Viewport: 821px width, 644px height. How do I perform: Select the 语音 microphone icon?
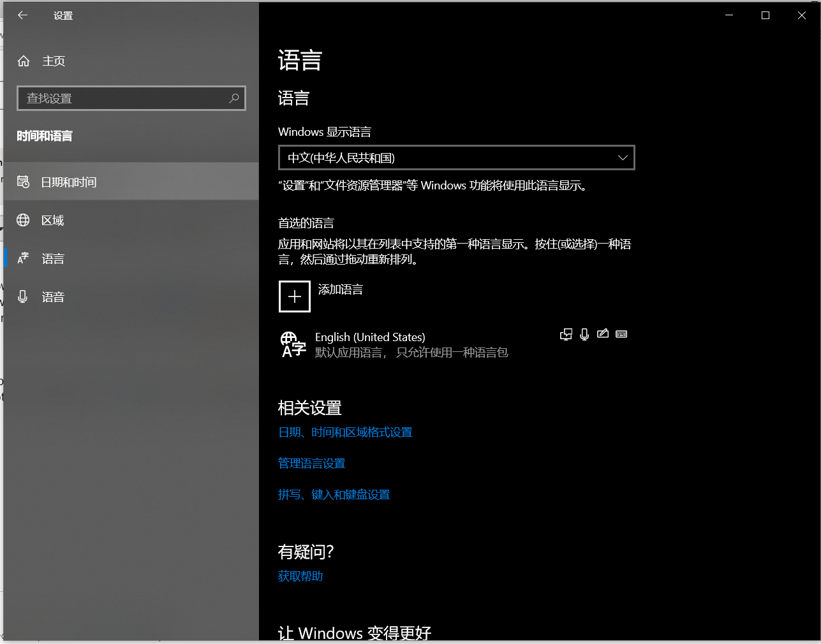pos(23,296)
